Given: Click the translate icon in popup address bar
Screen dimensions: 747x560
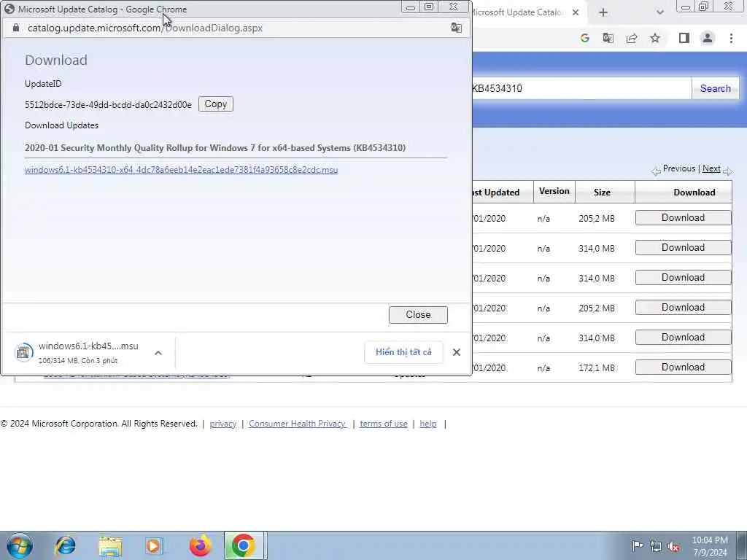Looking at the screenshot, I should coord(457,28).
